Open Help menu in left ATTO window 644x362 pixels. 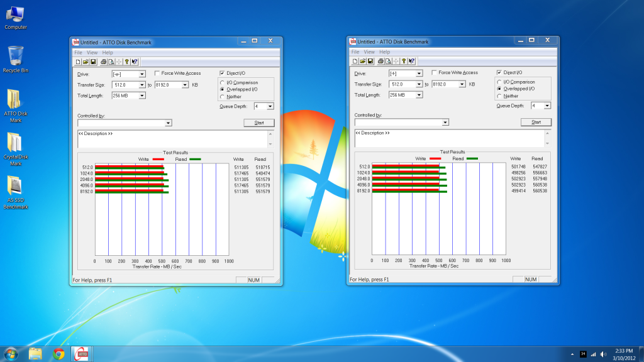pos(108,53)
